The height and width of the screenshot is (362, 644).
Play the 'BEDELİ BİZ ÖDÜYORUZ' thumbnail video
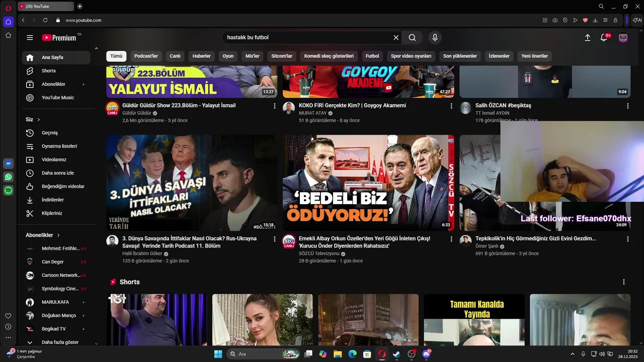(368, 183)
